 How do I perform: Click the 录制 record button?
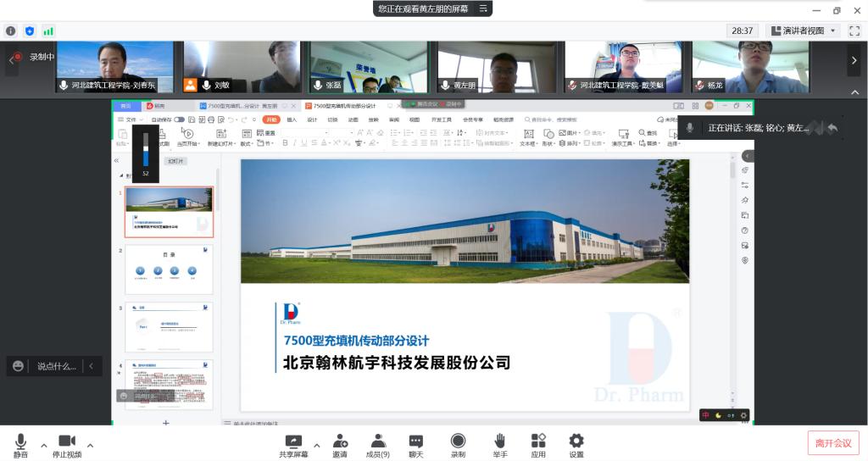pyautogui.click(x=458, y=445)
